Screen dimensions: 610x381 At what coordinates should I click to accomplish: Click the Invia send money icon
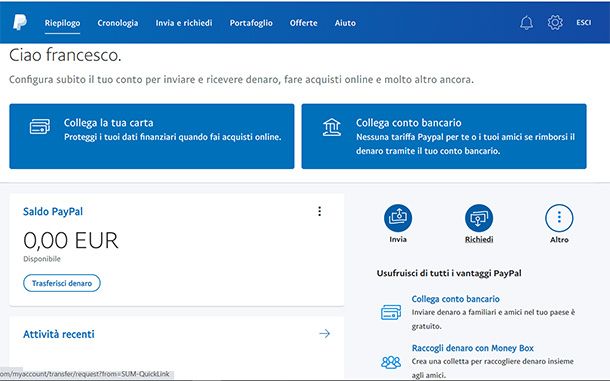[x=398, y=218]
